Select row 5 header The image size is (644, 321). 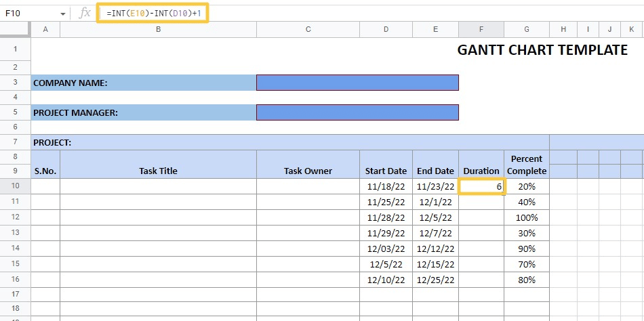point(15,112)
